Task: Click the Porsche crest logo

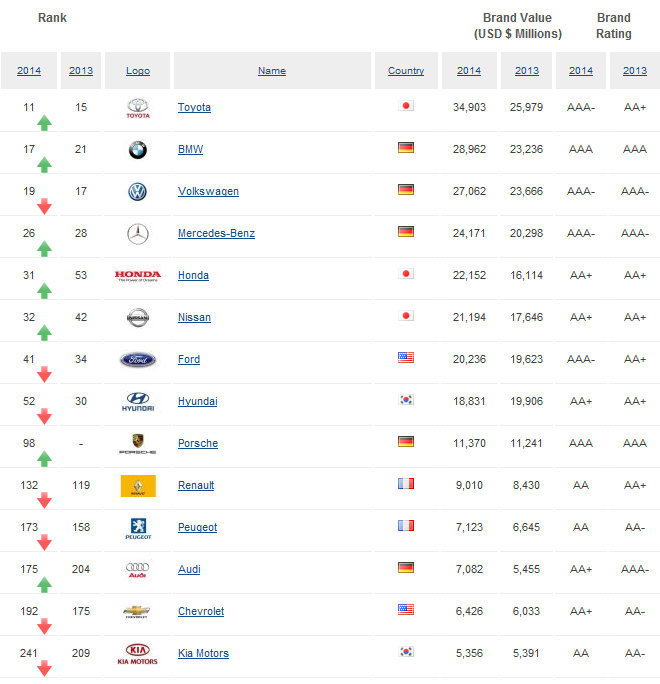Action: click(x=138, y=444)
